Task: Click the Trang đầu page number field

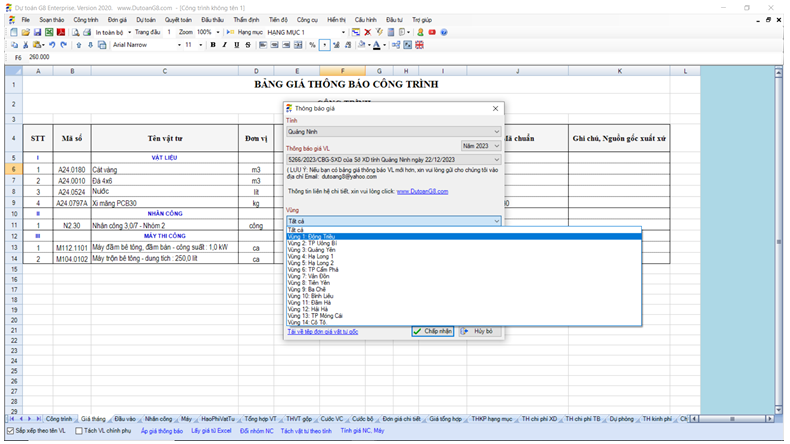Action: pyautogui.click(x=169, y=32)
